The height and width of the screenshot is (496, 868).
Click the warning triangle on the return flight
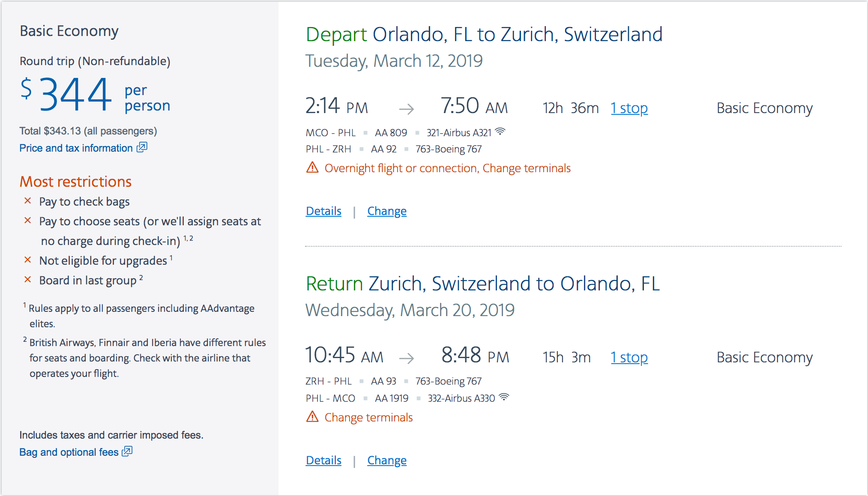click(x=312, y=417)
